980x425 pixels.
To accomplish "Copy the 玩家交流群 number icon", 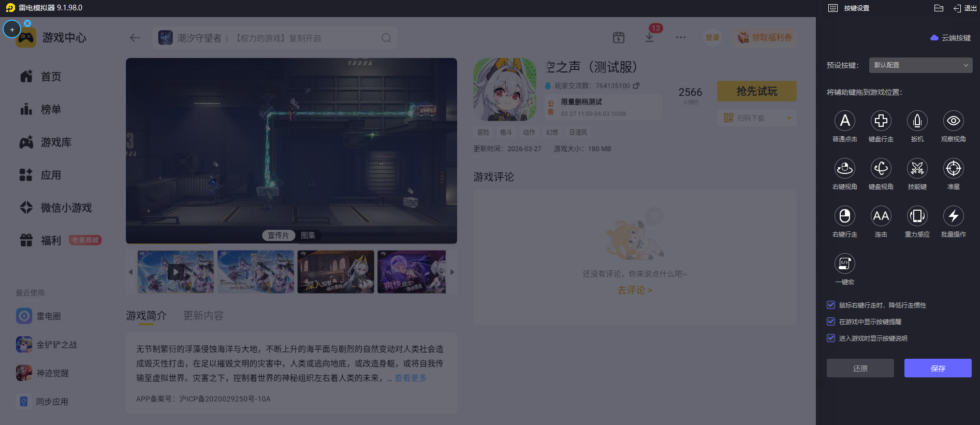I will click(636, 85).
